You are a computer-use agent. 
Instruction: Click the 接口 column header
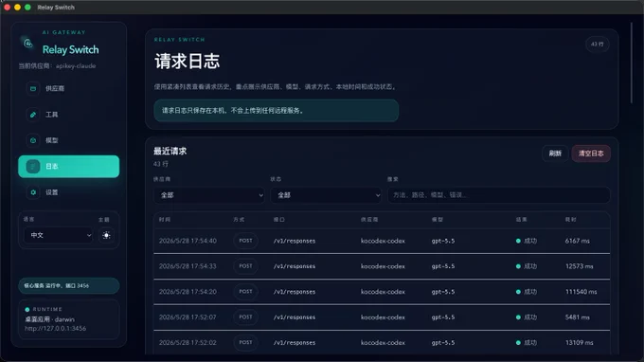(x=278, y=220)
